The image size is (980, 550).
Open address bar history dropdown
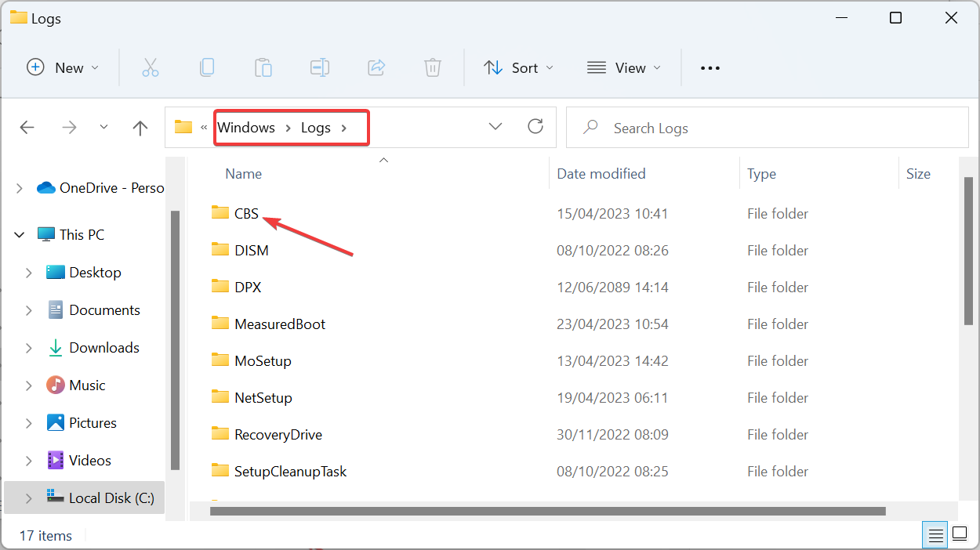click(x=495, y=127)
